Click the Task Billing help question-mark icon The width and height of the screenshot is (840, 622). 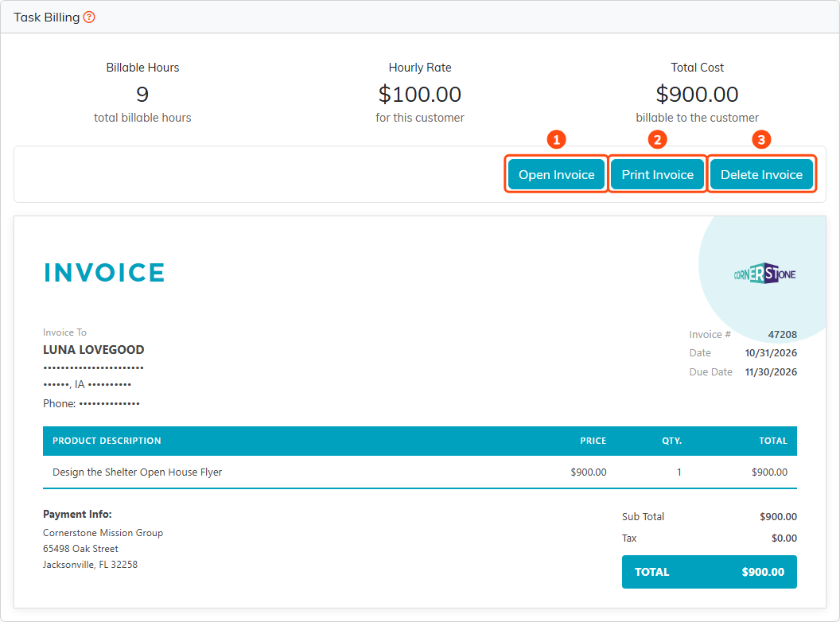click(x=89, y=17)
